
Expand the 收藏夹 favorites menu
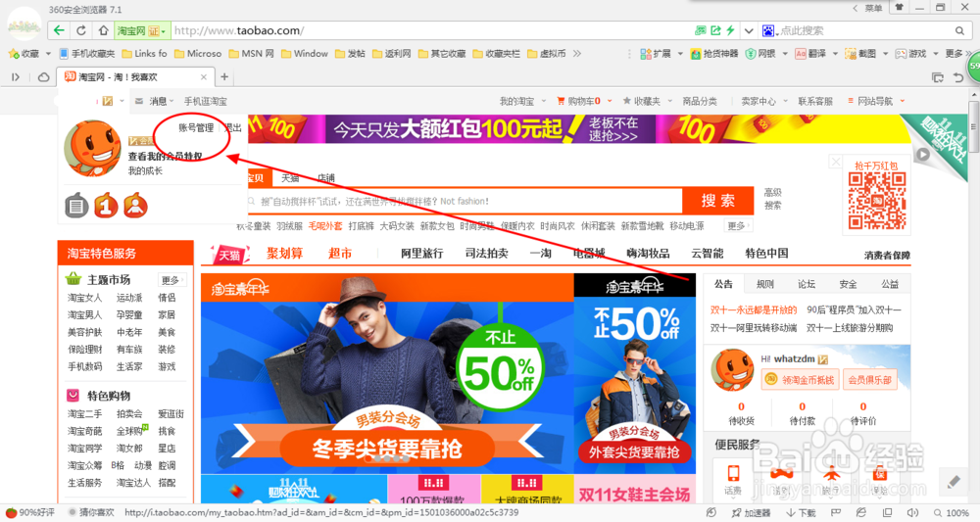[648, 101]
